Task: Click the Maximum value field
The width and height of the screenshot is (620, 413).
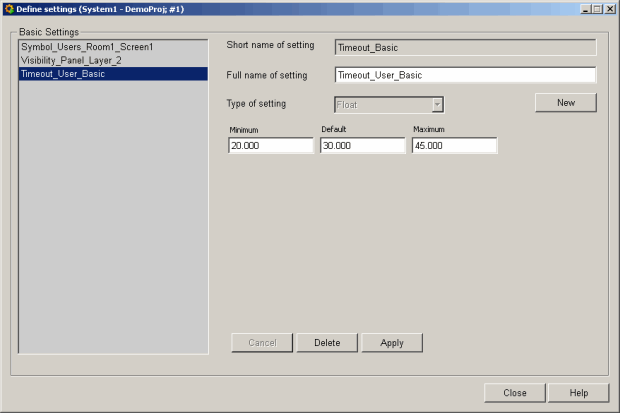Action: (454, 146)
